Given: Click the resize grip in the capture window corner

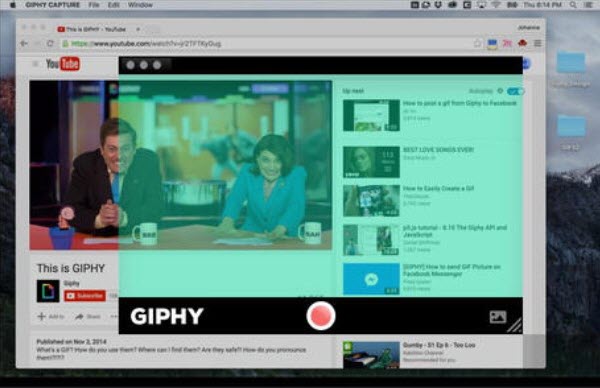Looking at the screenshot, I should 515,326.
